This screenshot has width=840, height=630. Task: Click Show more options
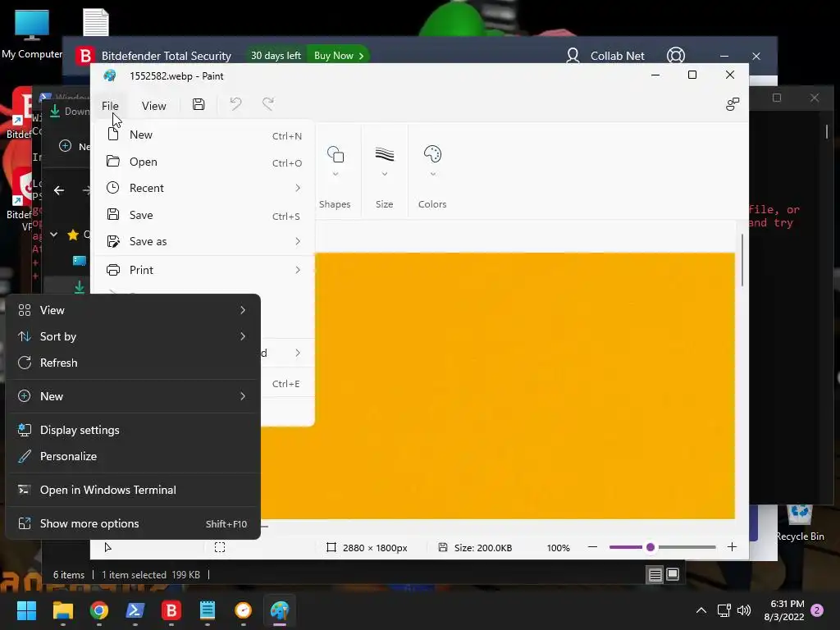coord(133,524)
